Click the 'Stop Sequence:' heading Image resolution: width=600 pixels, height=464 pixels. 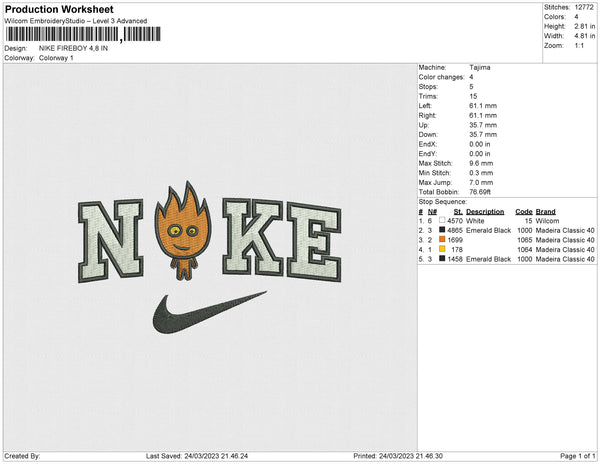coord(442,202)
